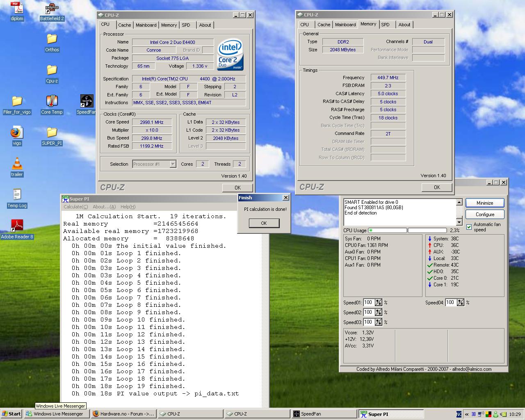Click 'CPU0 Fan: 1361 RPM' reading
This screenshot has width=525, height=420.
(366, 245)
